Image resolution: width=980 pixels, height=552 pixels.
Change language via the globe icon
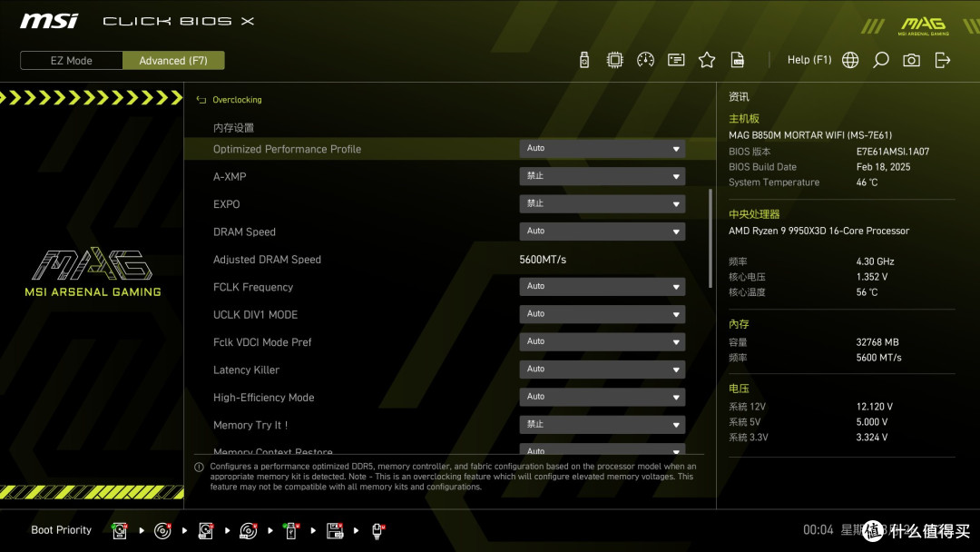click(850, 60)
